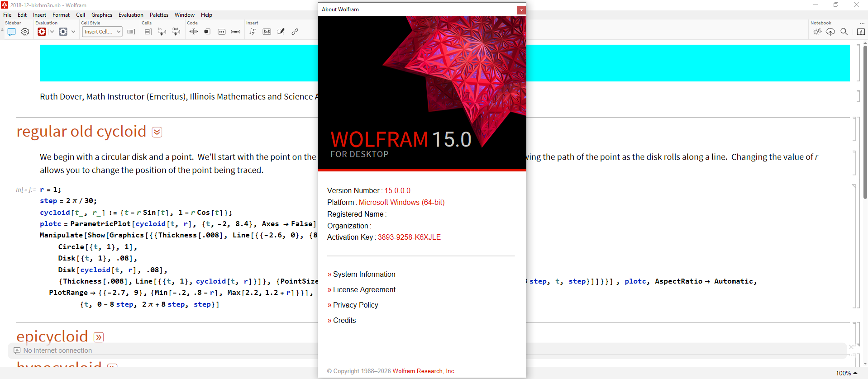Open the Evaluation menu
The image size is (868, 379).
pos(131,15)
